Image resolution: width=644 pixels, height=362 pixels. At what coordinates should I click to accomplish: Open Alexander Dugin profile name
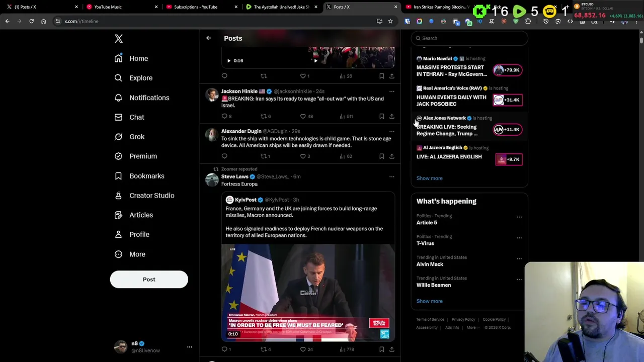click(x=241, y=132)
